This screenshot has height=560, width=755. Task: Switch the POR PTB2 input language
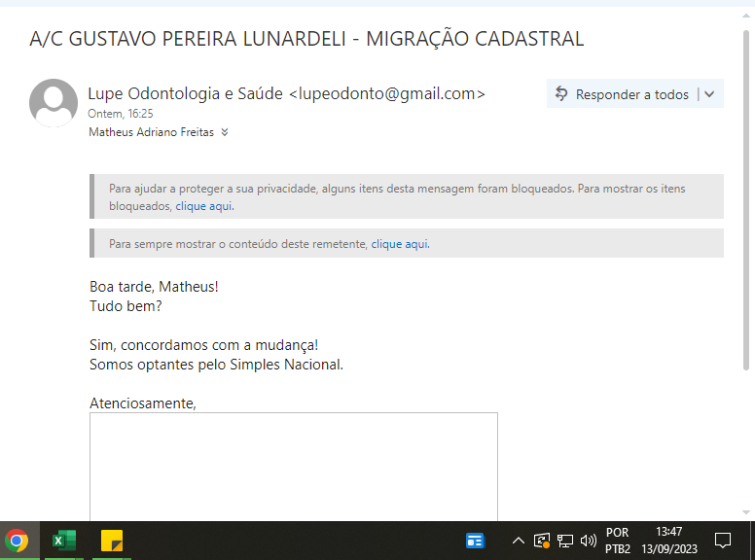click(x=617, y=541)
